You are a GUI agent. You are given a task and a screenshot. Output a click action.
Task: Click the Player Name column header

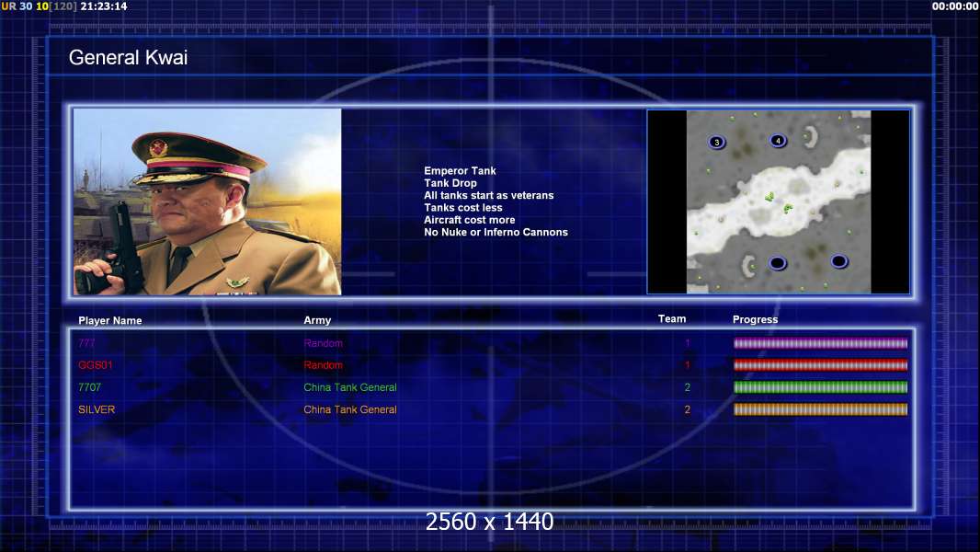pyautogui.click(x=110, y=321)
